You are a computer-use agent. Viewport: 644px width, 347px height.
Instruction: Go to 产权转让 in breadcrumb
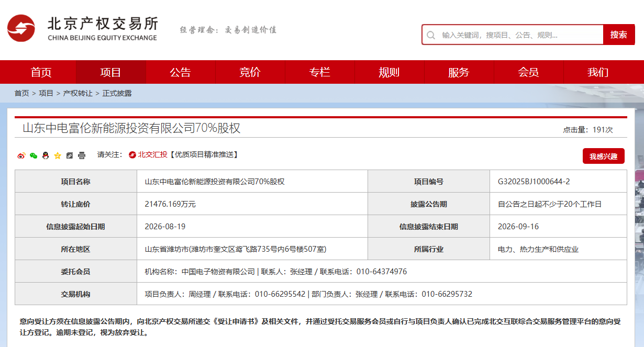[x=77, y=93]
